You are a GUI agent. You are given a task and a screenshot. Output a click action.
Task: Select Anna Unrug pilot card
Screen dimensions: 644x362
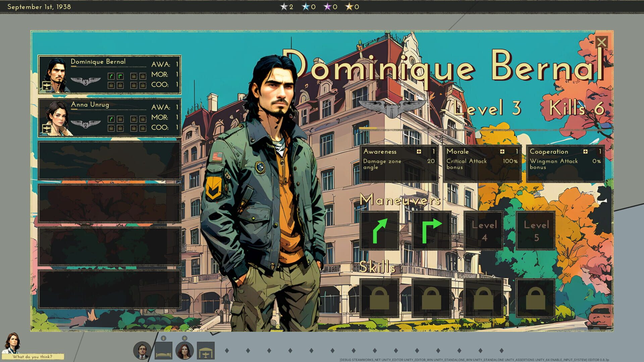point(109,118)
